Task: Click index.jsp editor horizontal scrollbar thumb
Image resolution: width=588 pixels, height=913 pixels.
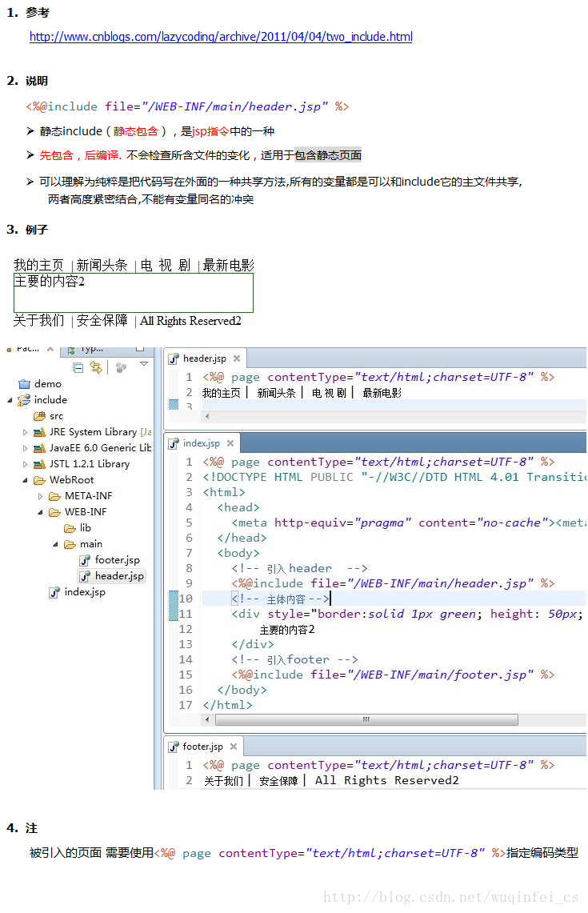Action: click(366, 719)
